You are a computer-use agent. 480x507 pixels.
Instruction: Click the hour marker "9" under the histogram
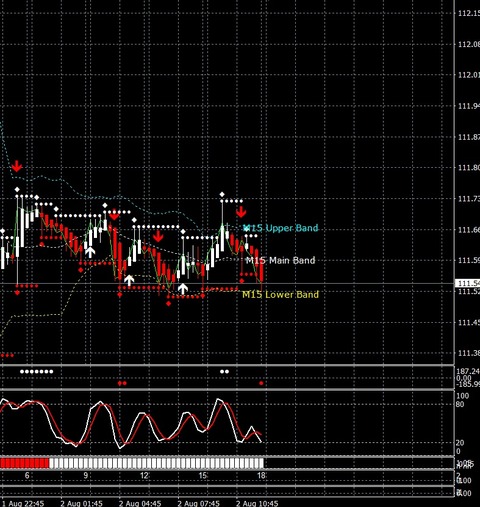[86, 475]
